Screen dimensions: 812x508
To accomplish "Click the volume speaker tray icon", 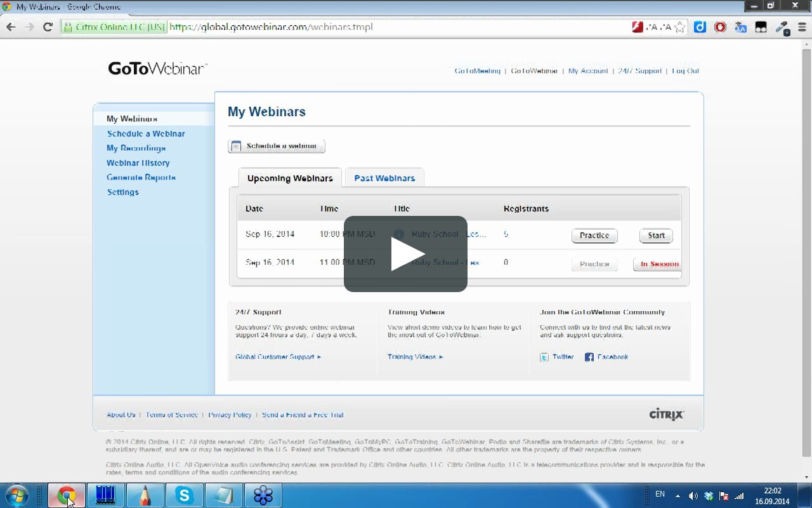I will coord(693,496).
